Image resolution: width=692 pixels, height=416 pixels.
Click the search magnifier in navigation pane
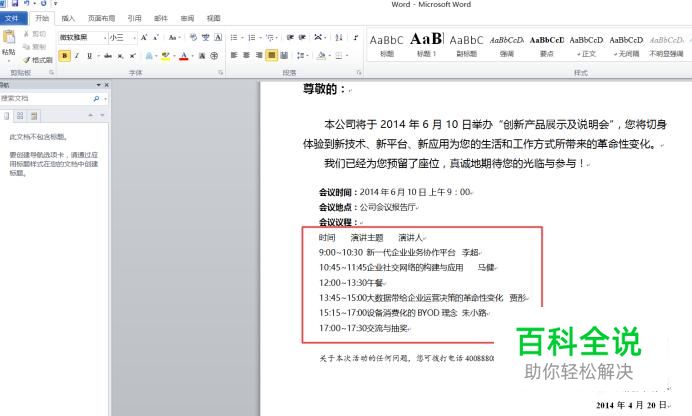click(96, 99)
